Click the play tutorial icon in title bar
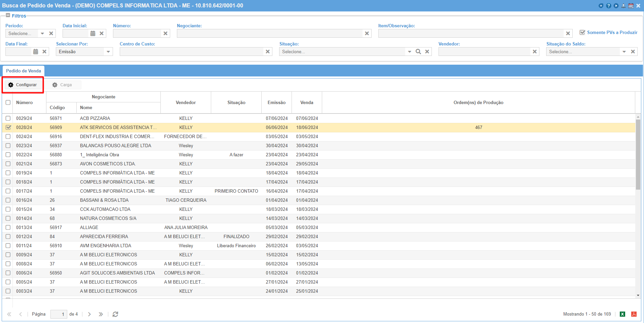Viewport: 644px width, 323px height. point(616,6)
